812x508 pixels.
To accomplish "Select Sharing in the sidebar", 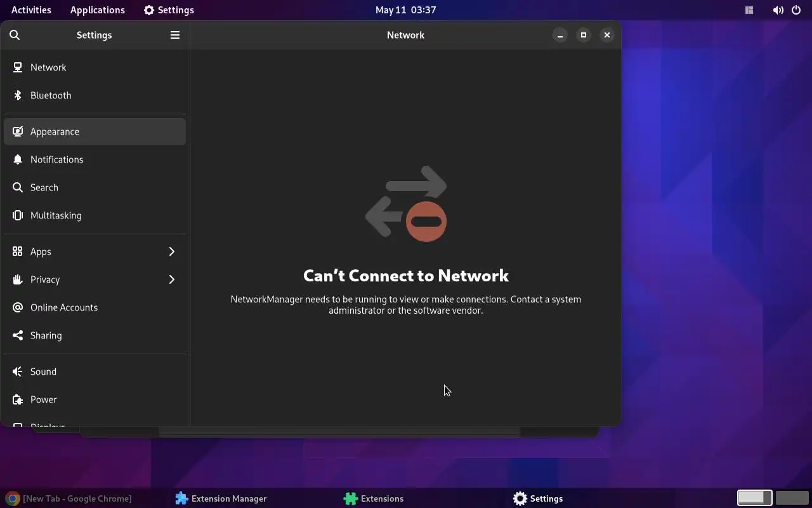I will point(95,335).
